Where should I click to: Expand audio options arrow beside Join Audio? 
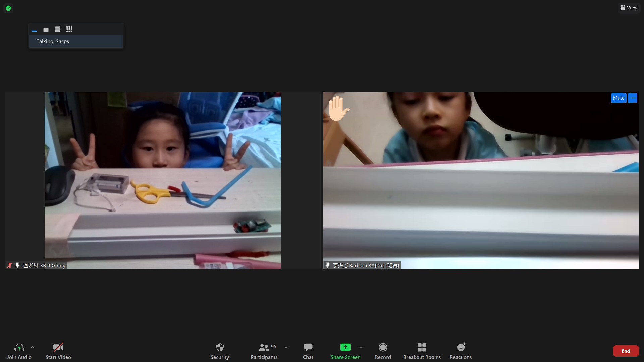pos(33,347)
